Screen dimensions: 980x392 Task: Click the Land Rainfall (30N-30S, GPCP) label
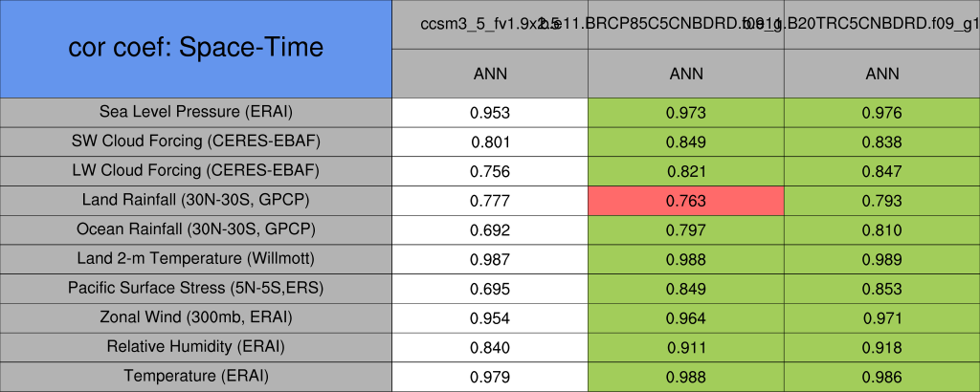196,201
